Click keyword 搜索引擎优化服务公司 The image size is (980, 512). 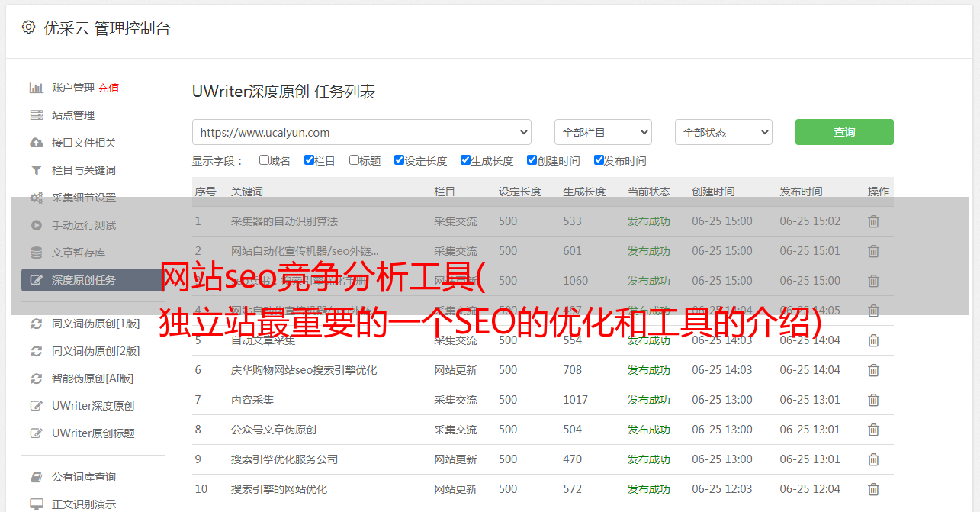point(284,459)
